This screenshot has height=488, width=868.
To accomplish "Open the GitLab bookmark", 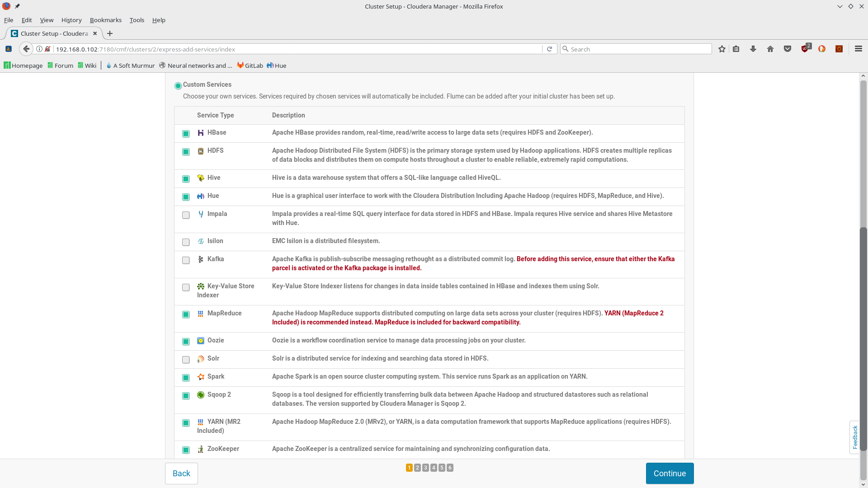I will click(250, 66).
